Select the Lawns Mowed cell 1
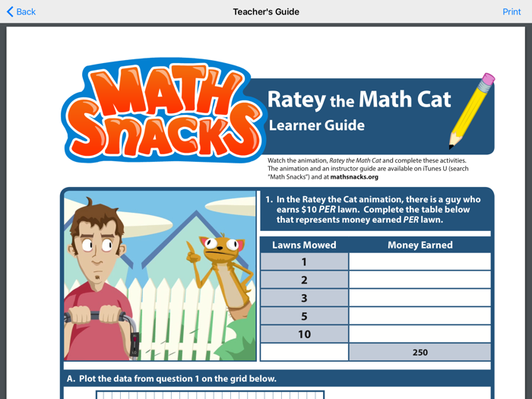The width and height of the screenshot is (532, 399). point(304,261)
